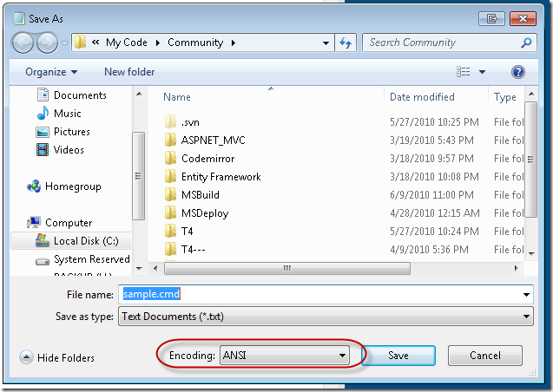Select Community in address breadcrumb
Screen dimensions: 553x392
[195, 42]
